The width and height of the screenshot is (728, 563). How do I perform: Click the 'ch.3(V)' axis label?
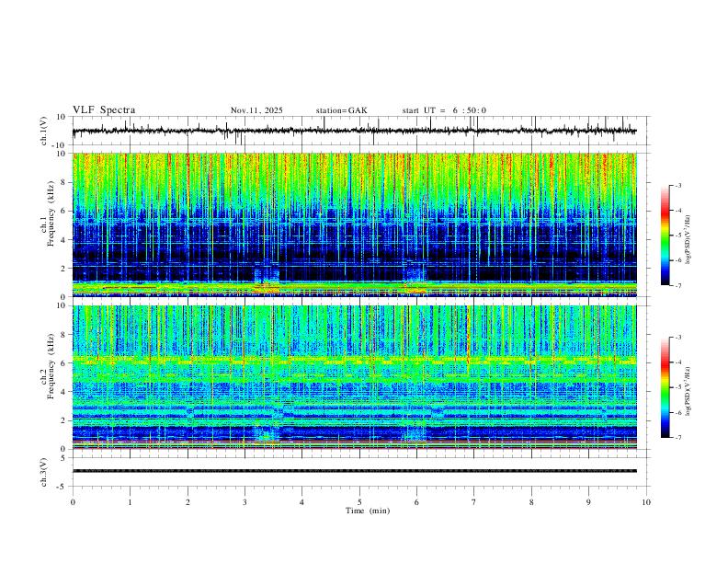pyautogui.click(x=44, y=472)
